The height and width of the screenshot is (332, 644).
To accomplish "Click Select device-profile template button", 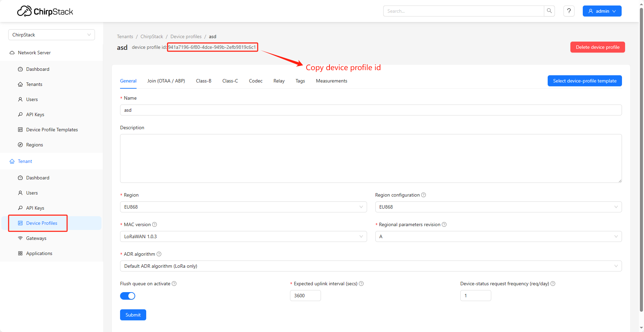I will point(585,81).
